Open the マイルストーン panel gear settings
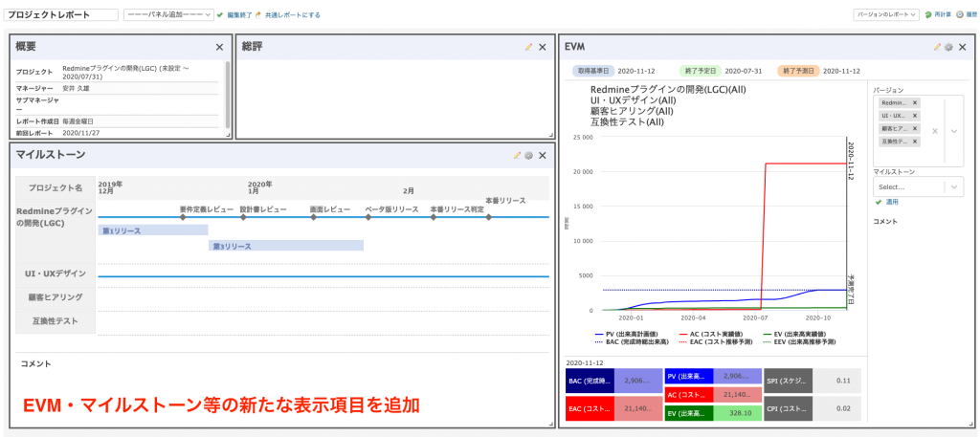The width and height of the screenshot is (980, 437). pos(528,156)
